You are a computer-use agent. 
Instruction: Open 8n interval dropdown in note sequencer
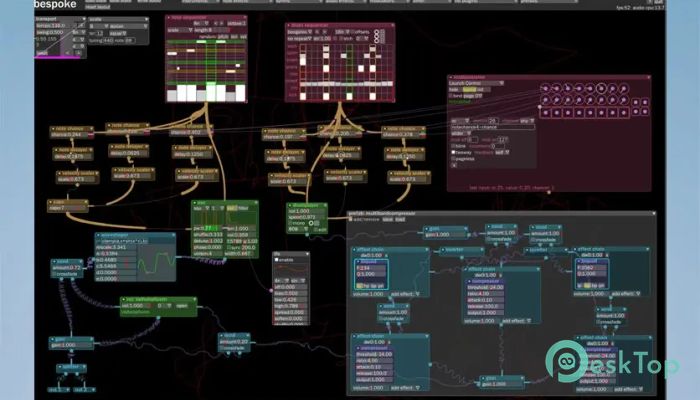pos(203,23)
